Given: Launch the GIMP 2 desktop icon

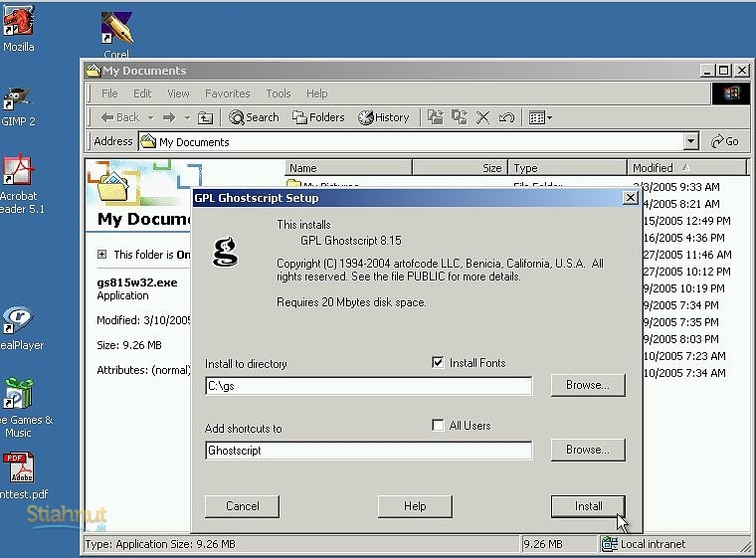Looking at the screenshot, I should coord(17,106).
